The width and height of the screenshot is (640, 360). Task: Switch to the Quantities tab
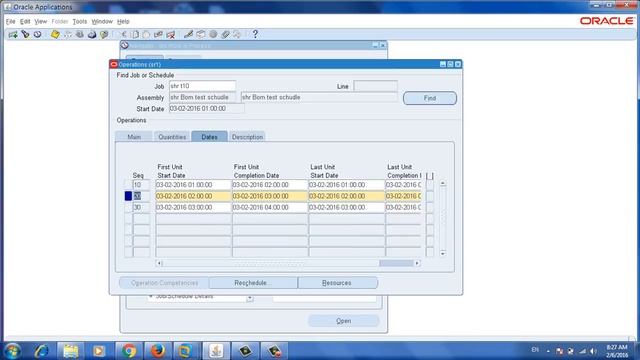172,137
